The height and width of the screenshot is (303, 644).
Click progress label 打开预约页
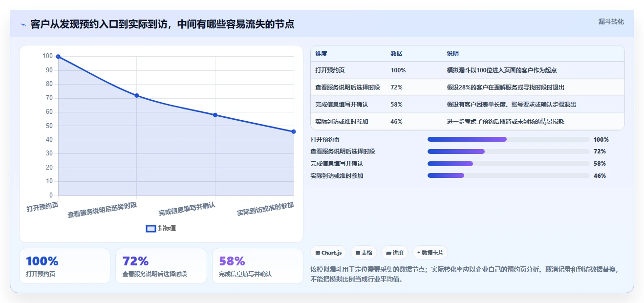(325, 140)
